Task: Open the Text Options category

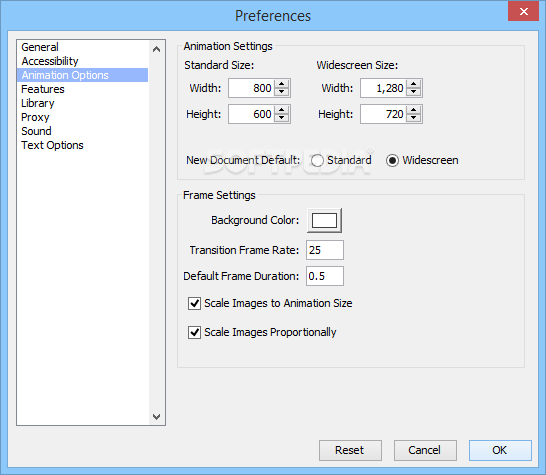Action: [52, 145]
